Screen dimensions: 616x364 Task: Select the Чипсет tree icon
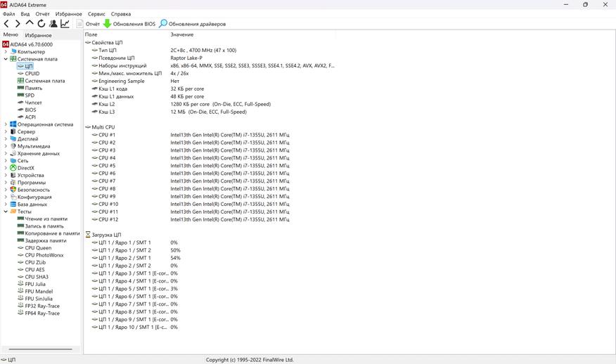click(21, 103)
